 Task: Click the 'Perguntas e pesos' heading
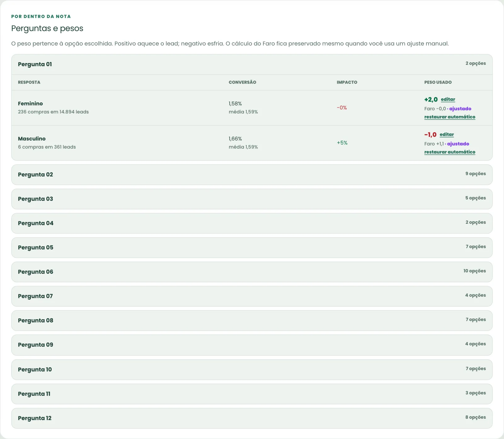click(47, 28)
